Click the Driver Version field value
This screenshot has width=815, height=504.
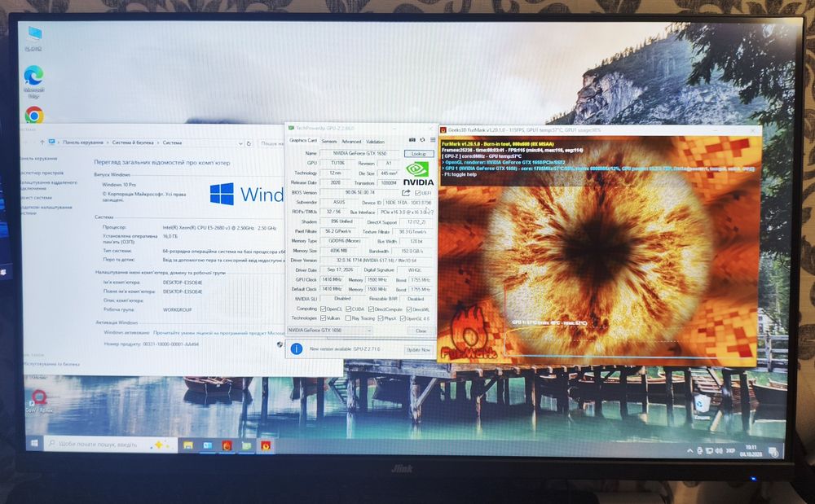point(377,261)
